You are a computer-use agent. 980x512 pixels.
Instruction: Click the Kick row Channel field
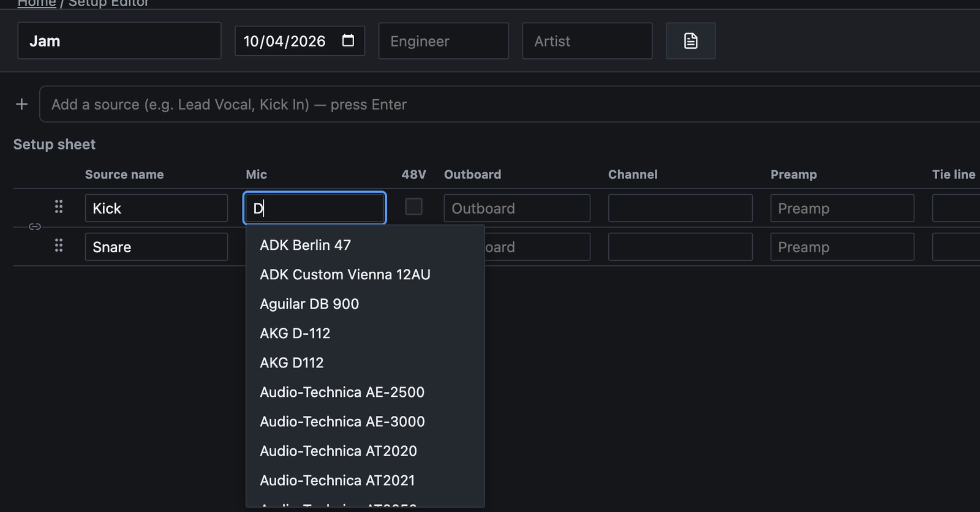(x=680, y=208)
